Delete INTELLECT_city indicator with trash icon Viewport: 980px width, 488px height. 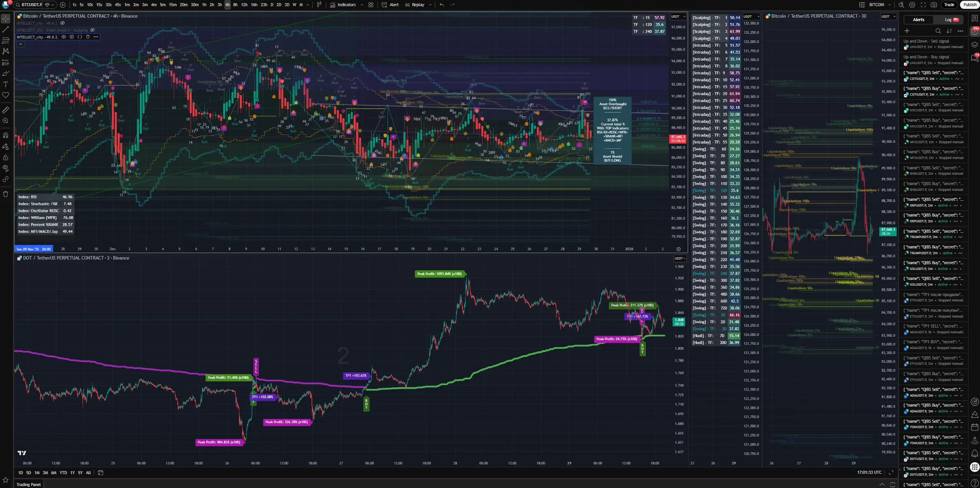pyautogui.click(x=88, y=37)
